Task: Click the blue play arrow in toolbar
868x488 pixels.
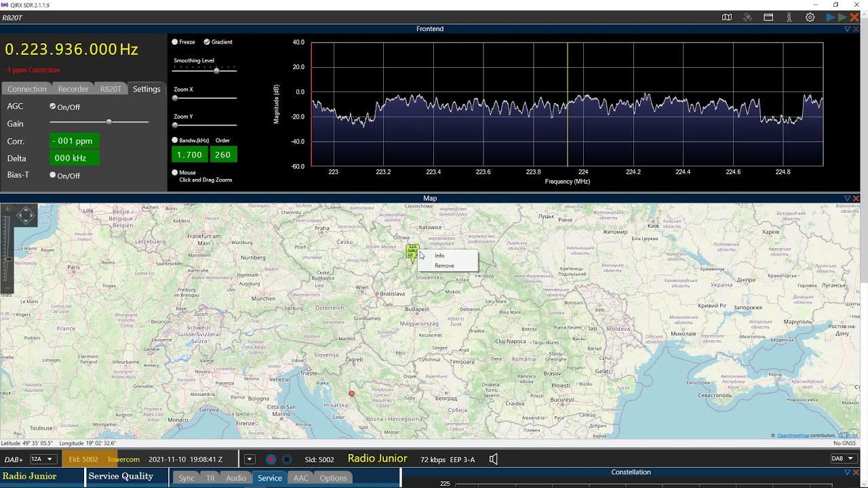Action: tap(830, 18)
